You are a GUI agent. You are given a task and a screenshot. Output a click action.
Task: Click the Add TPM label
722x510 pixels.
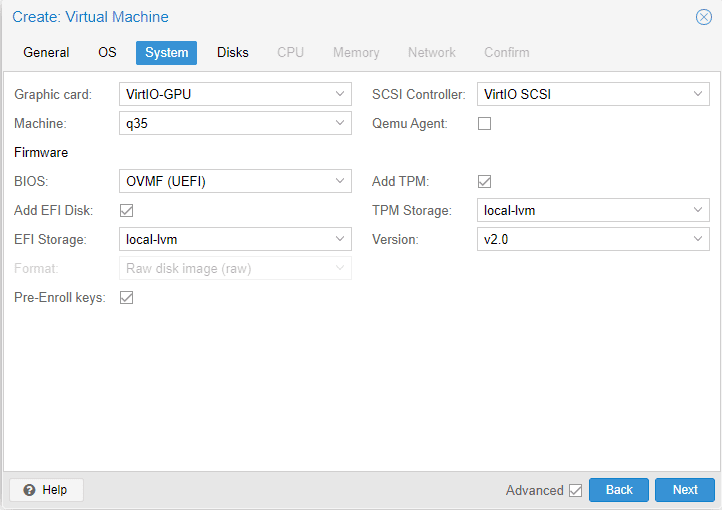401,181
